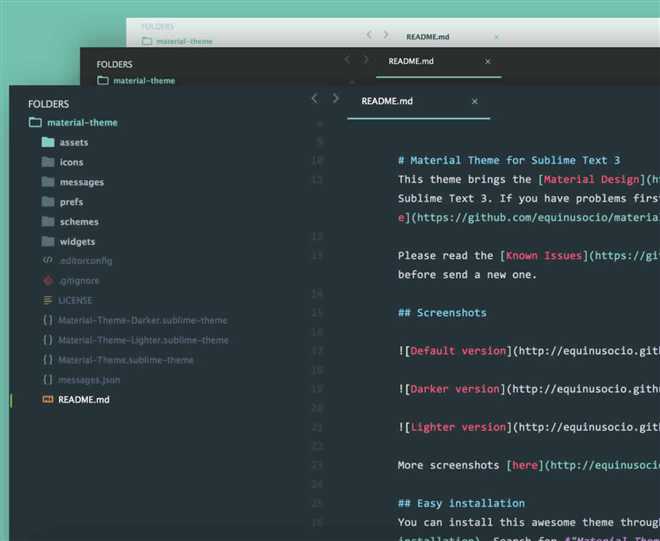
Task: Click the Known Issues link text
Action: tap(544, 256)
